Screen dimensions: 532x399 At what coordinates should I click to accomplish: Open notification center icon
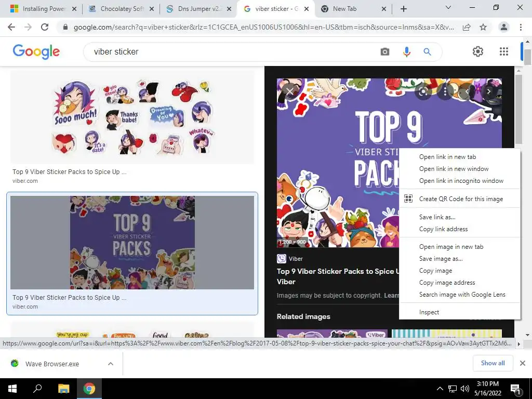coord(515,389)
